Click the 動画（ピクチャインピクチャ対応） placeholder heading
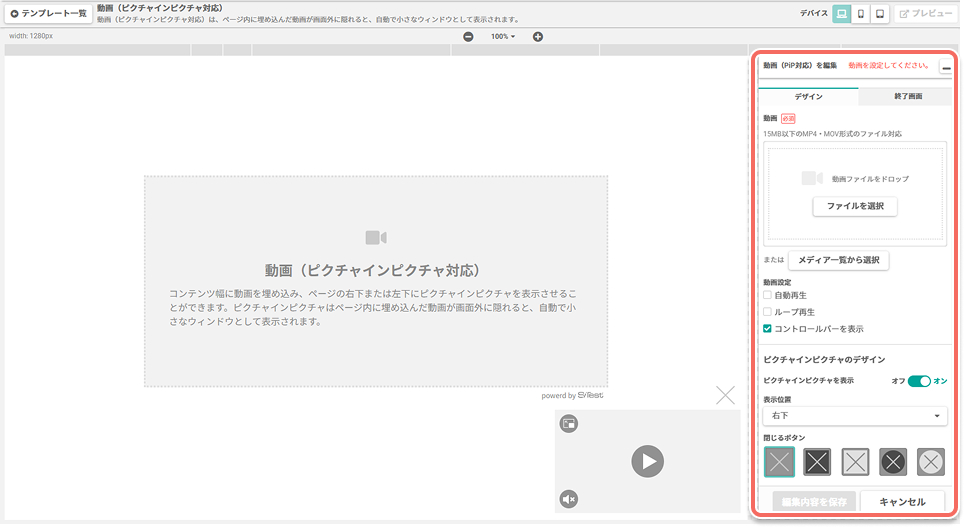 click(373, 271)
